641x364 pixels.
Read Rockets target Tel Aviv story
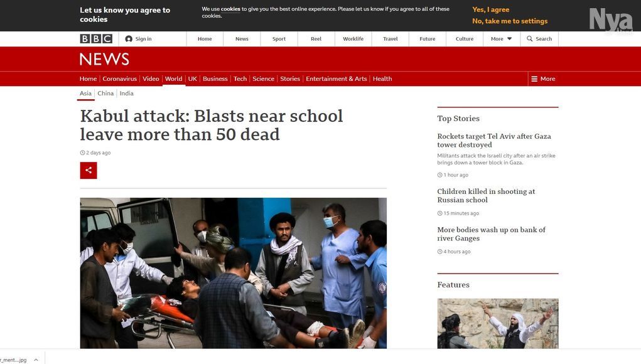click(494, 141)
